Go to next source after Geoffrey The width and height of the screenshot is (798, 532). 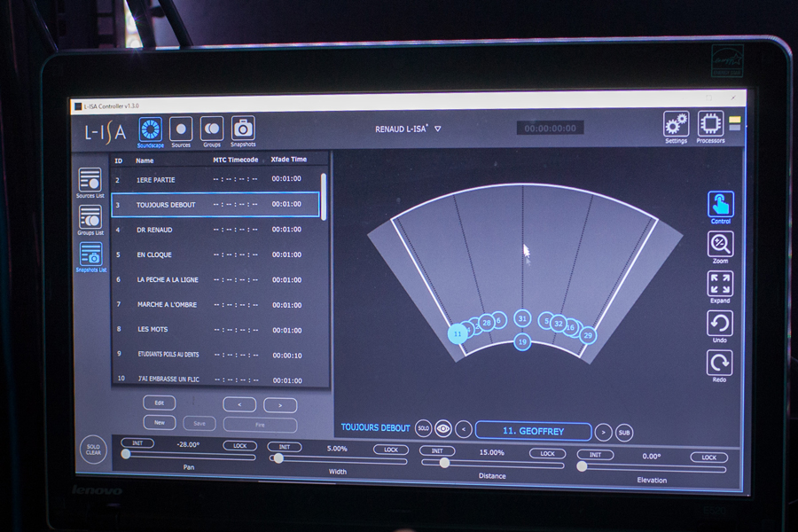[x=603, y=432]
